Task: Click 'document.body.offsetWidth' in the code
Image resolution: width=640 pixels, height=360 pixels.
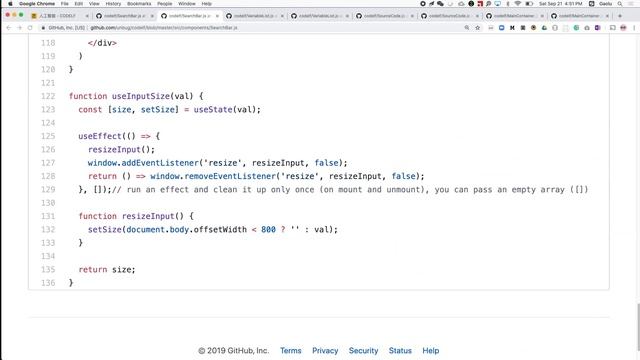Action: (x=187, y=230)
